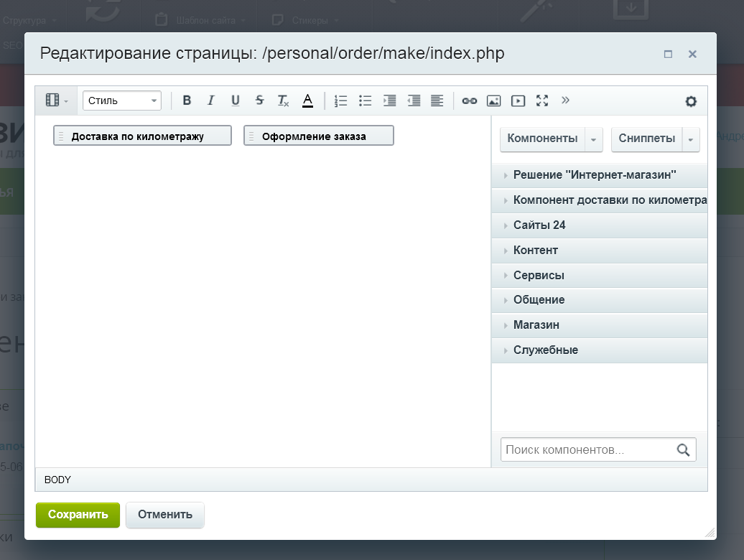Open the Стиль style dropdown
Image resolution: width=744 pixels, height=560 pixels.
(x=122, y=101)
